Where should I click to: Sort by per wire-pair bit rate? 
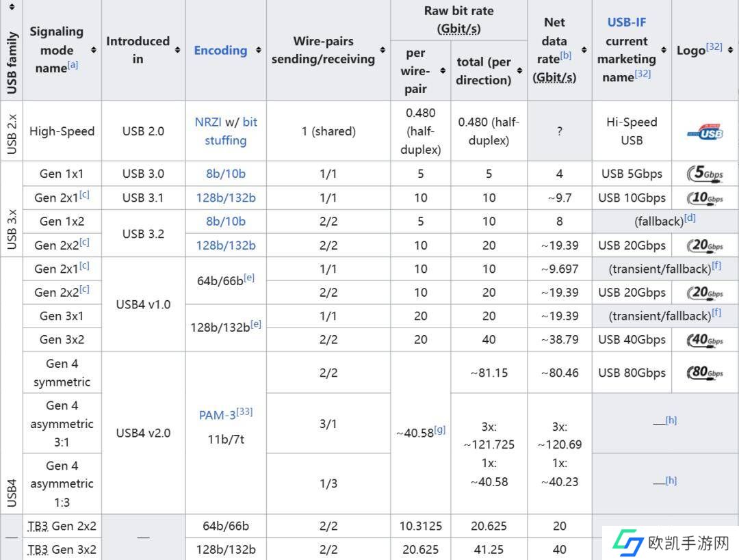click(443, 70)
